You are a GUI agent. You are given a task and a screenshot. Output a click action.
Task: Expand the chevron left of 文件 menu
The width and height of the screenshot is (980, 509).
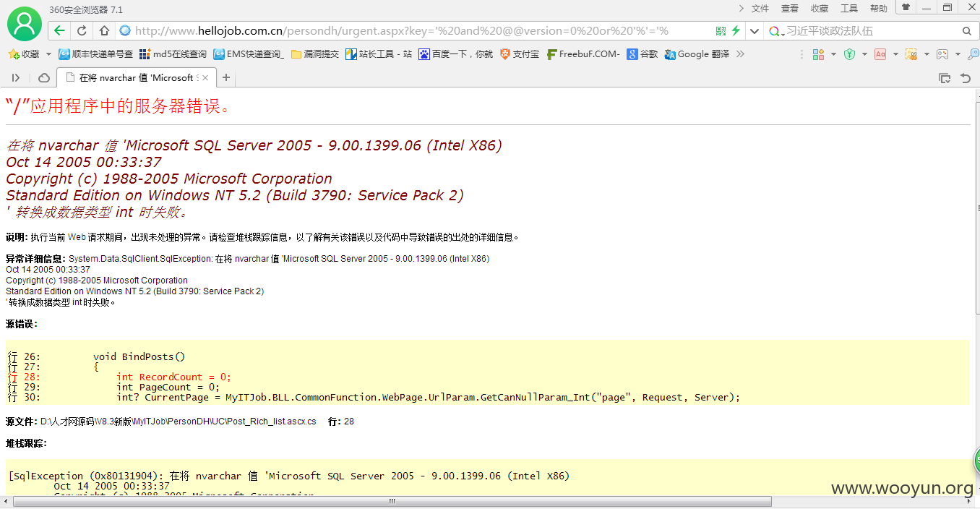[x=742, y=8]
